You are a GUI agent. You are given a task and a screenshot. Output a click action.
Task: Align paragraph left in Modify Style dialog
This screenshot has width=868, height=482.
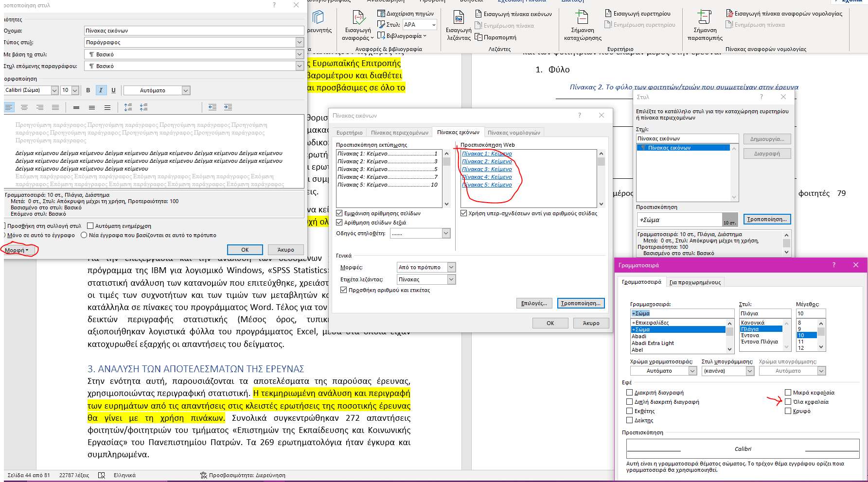[x=9, y=107]
